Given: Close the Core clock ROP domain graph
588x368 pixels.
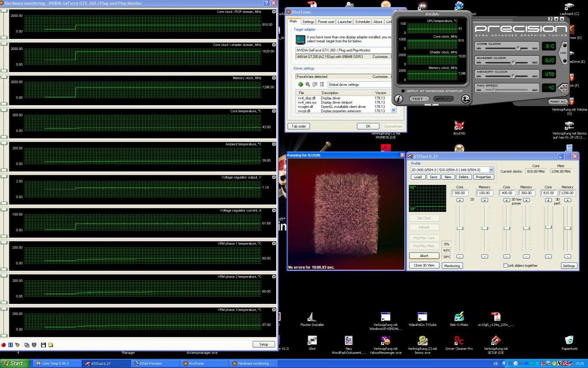Looking at the screenshot, I should 274,11.
